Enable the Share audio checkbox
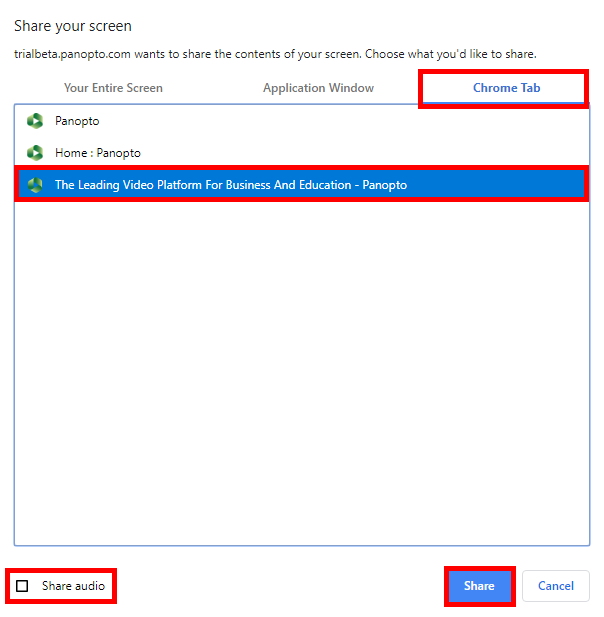Image resolution: width=604 pixels, height=617 pixels. [22, 586]
